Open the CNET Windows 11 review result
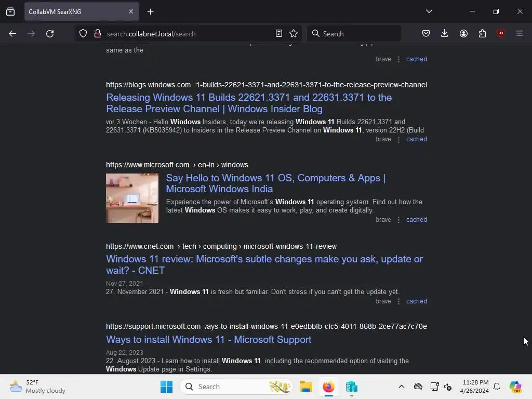This screenshot has height=399, width=532. pyautogui.click(x=264, y=264)
